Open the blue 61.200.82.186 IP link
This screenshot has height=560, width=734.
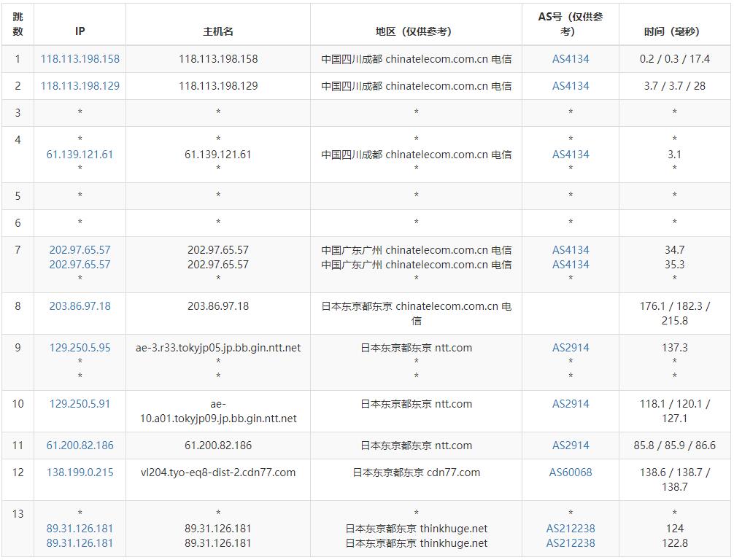[80, 446]
